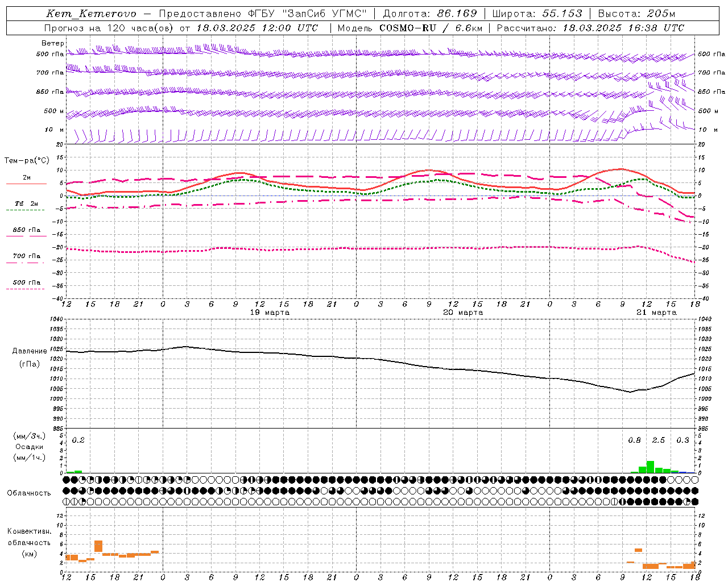Select the 'Долгота: 86.169' header field
Viewport: 728px width, 582px height.
coord(430,14)
